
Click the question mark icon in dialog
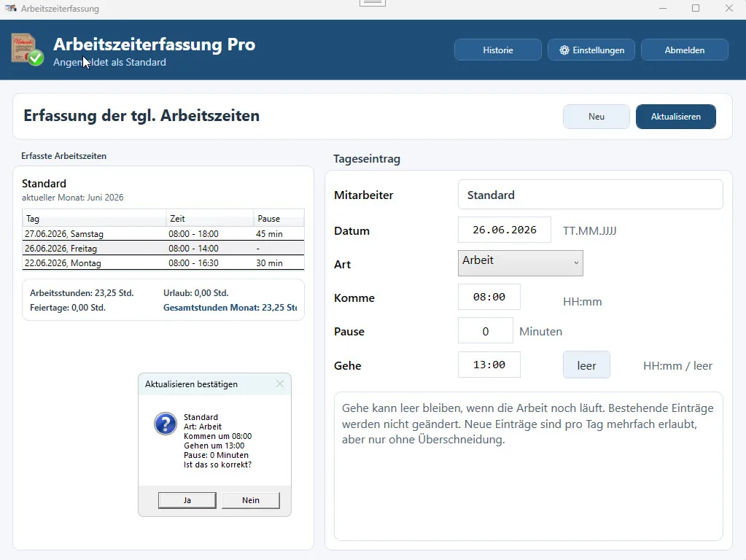click(x=166, y=424)
